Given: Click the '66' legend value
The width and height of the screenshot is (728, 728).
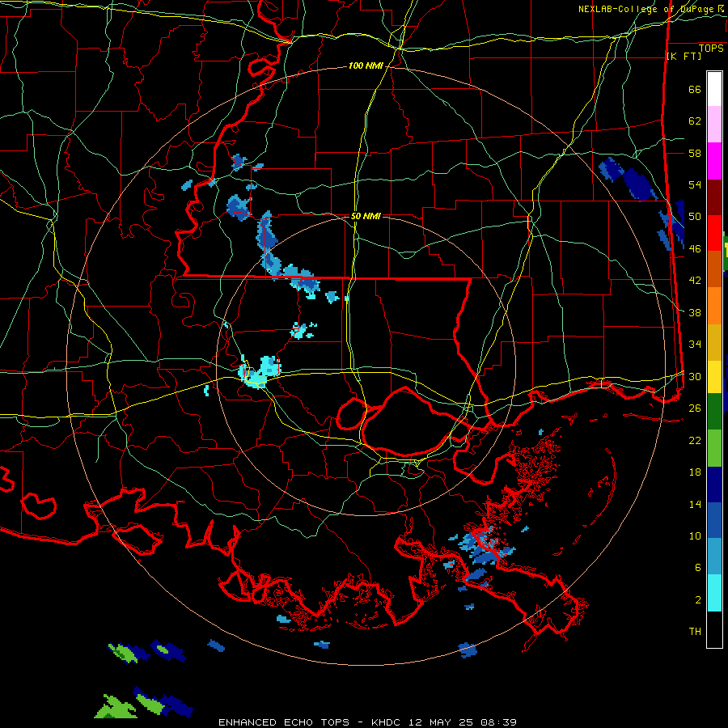Looking at the screenshot, I should tap(695, 89).
